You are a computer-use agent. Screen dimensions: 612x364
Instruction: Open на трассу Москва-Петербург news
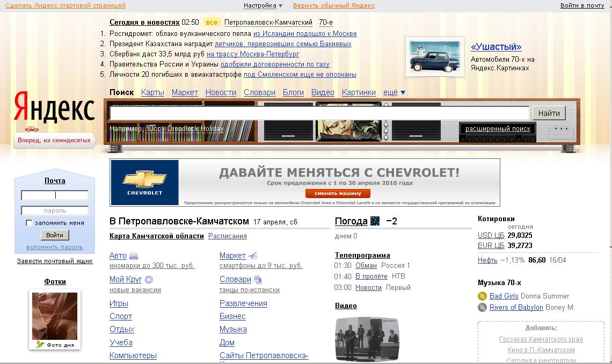pyautogui.click(x=253, y=54)
